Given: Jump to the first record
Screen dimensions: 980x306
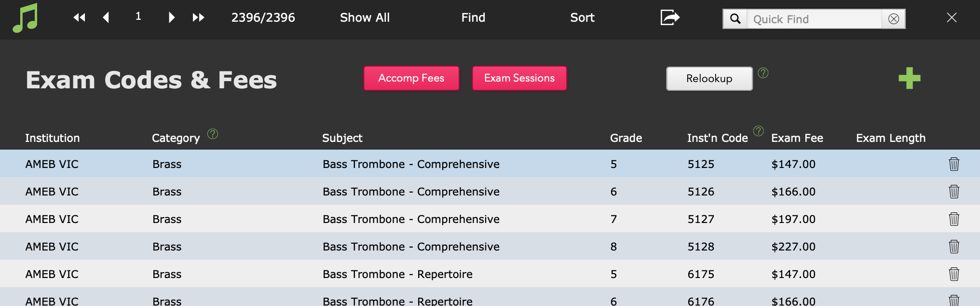Looking at the screenshot, I should (79, 18).
